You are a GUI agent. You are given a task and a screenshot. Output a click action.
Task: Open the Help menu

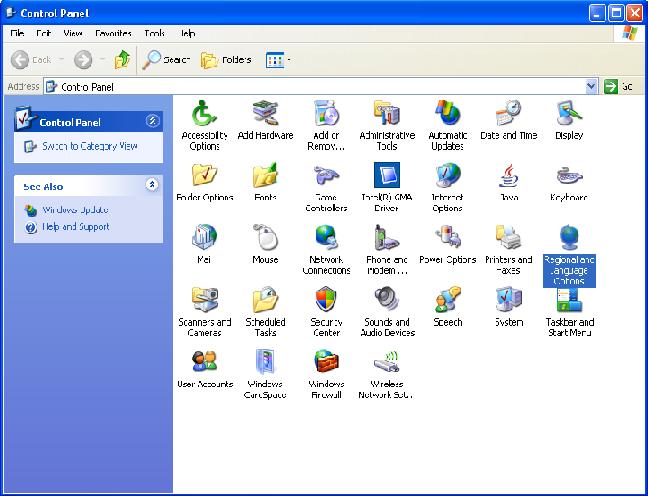[x=187, y=33]
